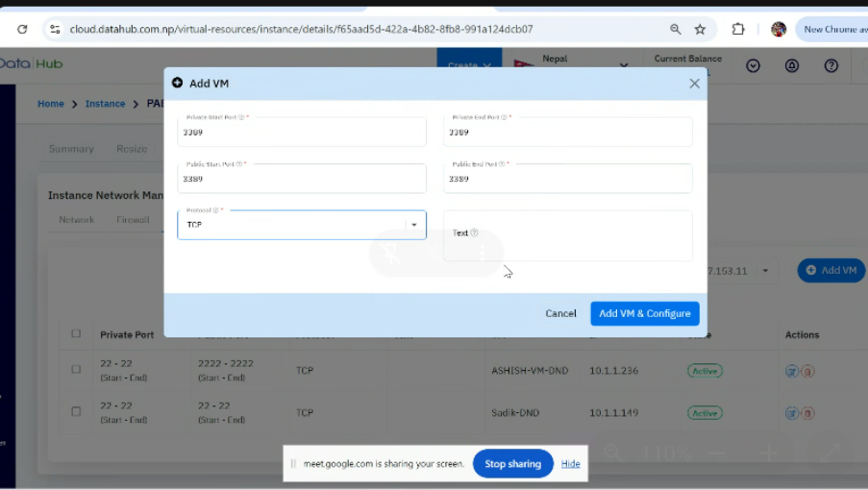This screenshot has height=490, width=868.
Task: Bookmark this page with the star icon
Action: (701, 29)
